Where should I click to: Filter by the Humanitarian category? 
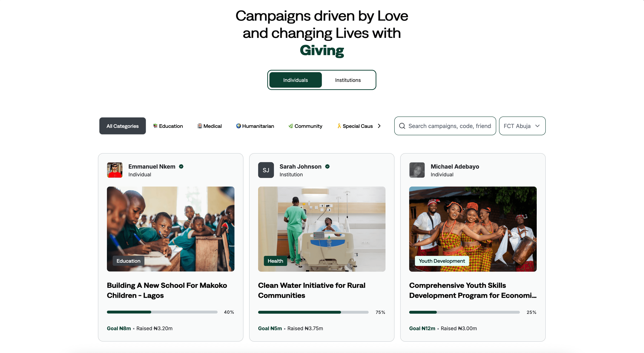coord(255,126)
